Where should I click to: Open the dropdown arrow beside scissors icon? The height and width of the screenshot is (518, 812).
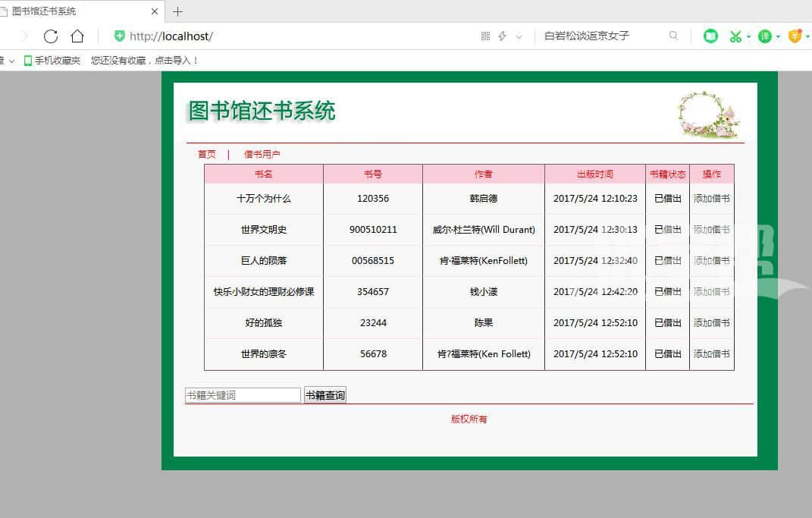tap(748, 36)
